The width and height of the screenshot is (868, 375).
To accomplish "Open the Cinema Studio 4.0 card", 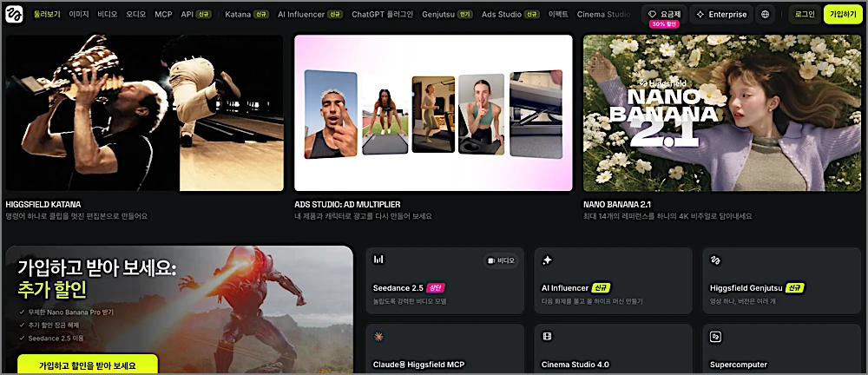I will tap(614, 350).
